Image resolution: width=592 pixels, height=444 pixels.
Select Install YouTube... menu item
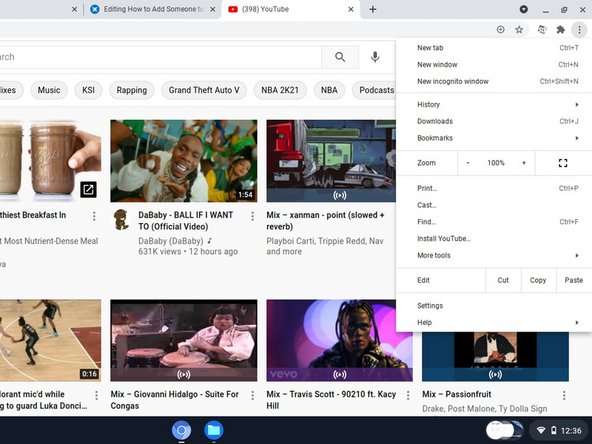(x=494, y=239)
